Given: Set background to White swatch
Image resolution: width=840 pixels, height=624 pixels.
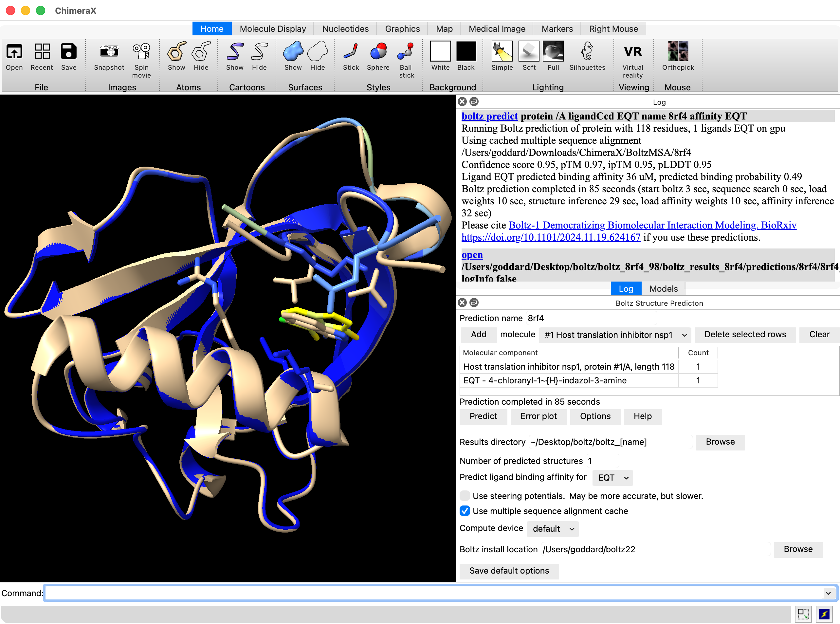Looking at the screenshot, I should [x=440, y=52].
